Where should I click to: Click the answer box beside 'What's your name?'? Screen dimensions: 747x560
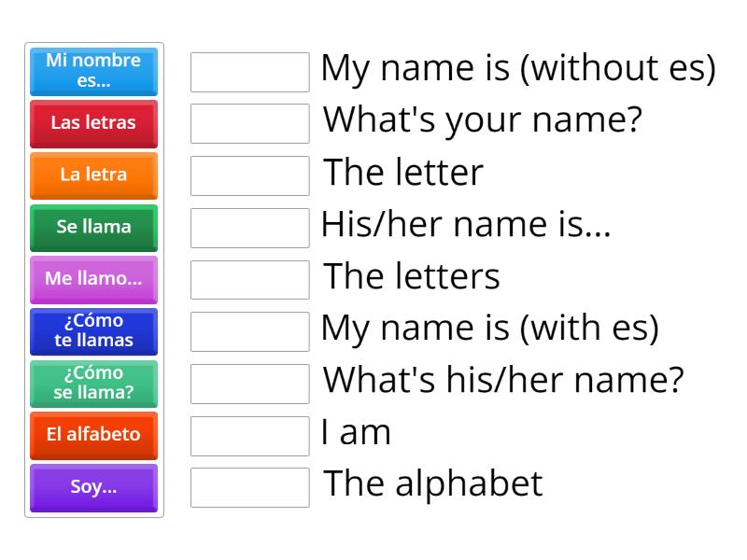point(250,123)
